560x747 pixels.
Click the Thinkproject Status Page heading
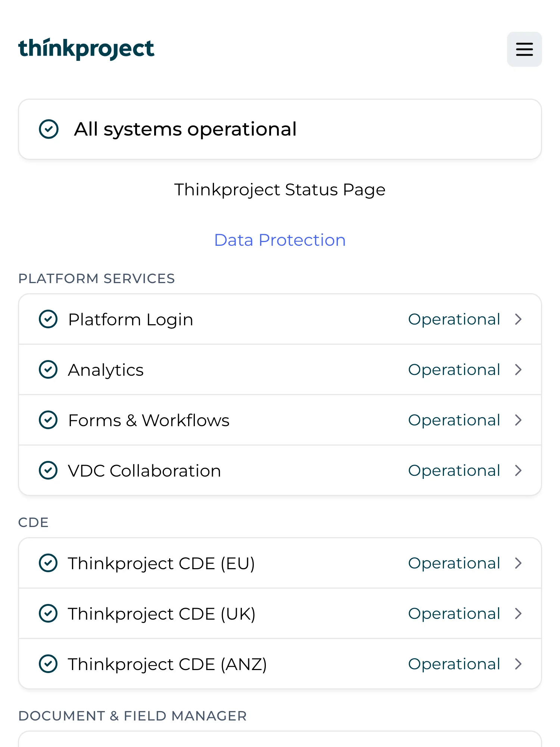[x=280, y=190]
